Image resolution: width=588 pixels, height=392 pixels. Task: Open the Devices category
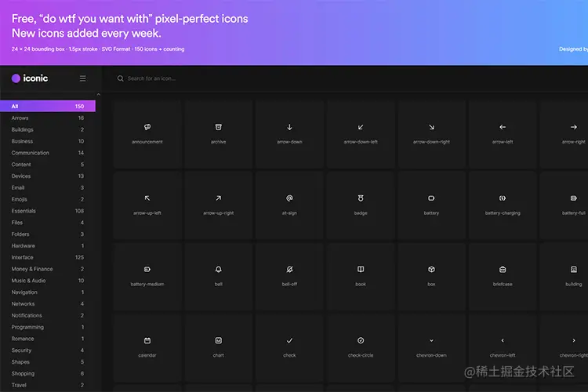tap(48, 176)
